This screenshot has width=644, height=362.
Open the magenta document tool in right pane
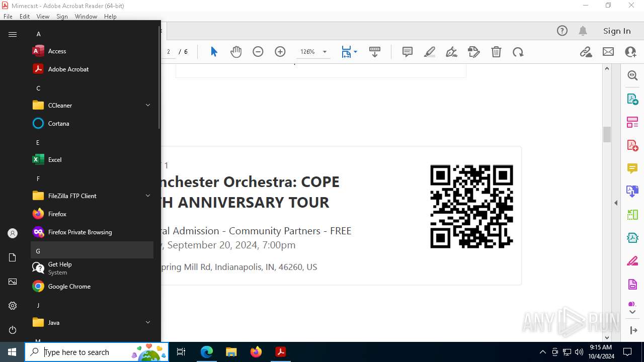tap(632, 284)
